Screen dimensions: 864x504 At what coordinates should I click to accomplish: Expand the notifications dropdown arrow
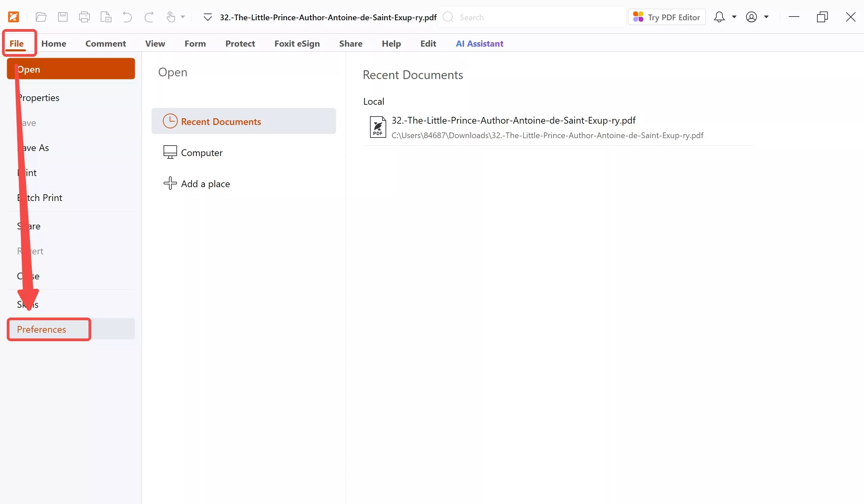click(734, 17)
